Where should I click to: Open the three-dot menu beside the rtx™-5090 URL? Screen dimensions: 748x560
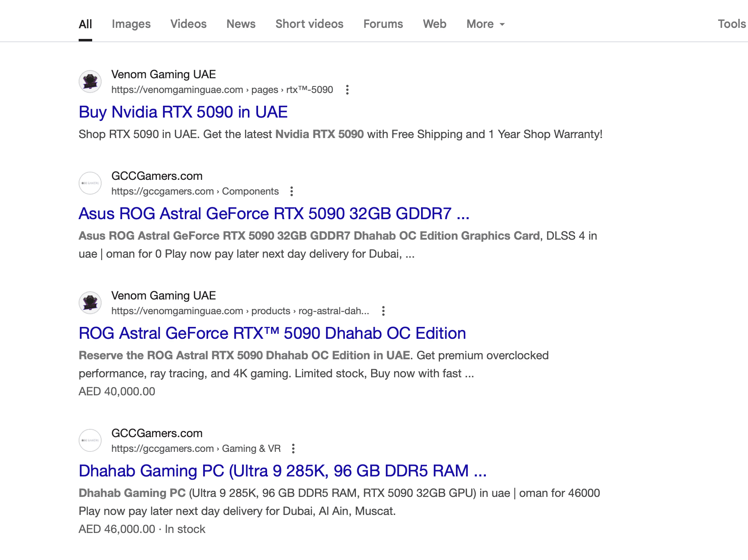pos(347,90)
